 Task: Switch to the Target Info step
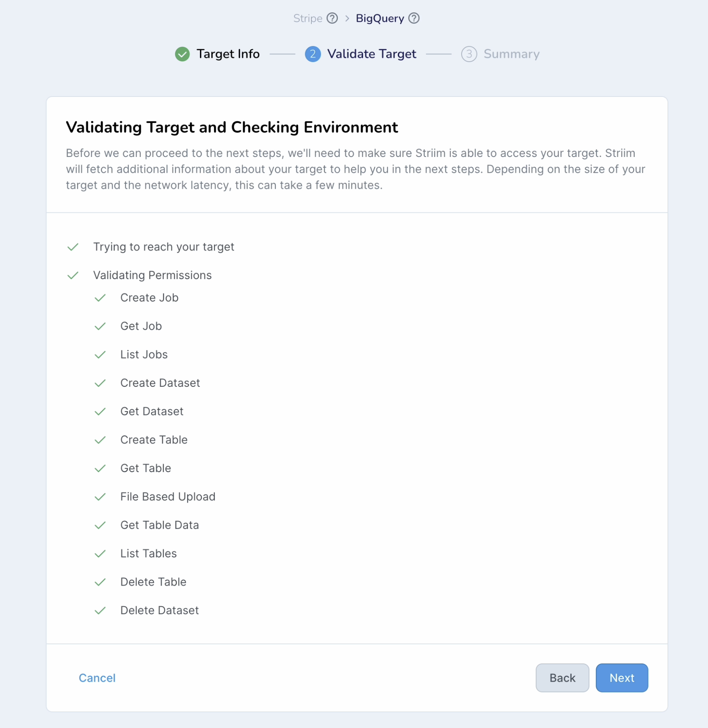pyautogui.click(x=228, y=54)
